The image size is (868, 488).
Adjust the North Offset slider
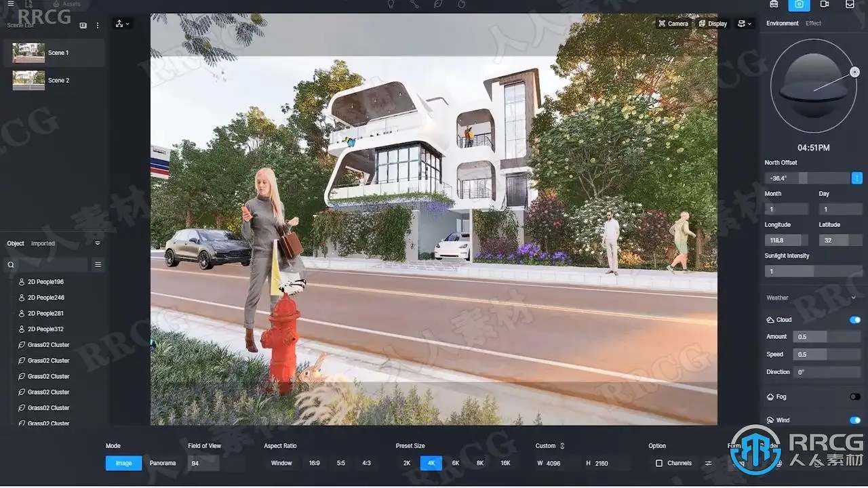(x=807, y=178)
